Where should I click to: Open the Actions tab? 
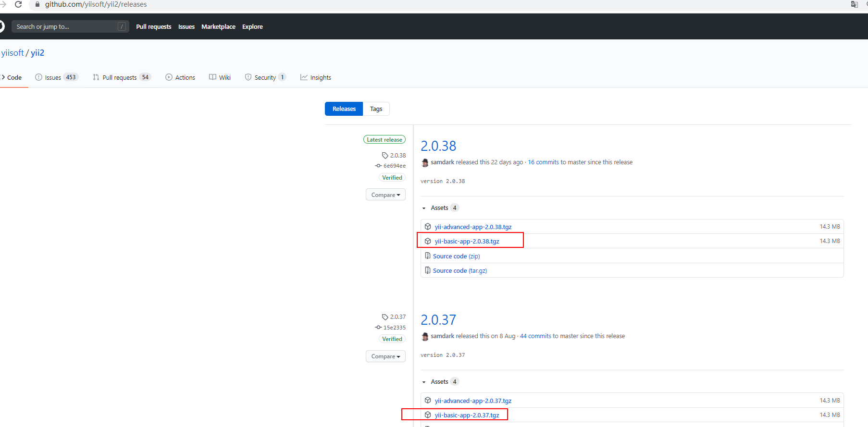coord(180,77)
